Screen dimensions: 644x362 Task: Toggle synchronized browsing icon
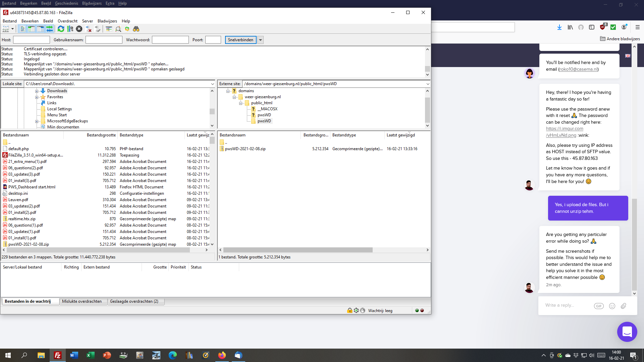coord(127,29)
